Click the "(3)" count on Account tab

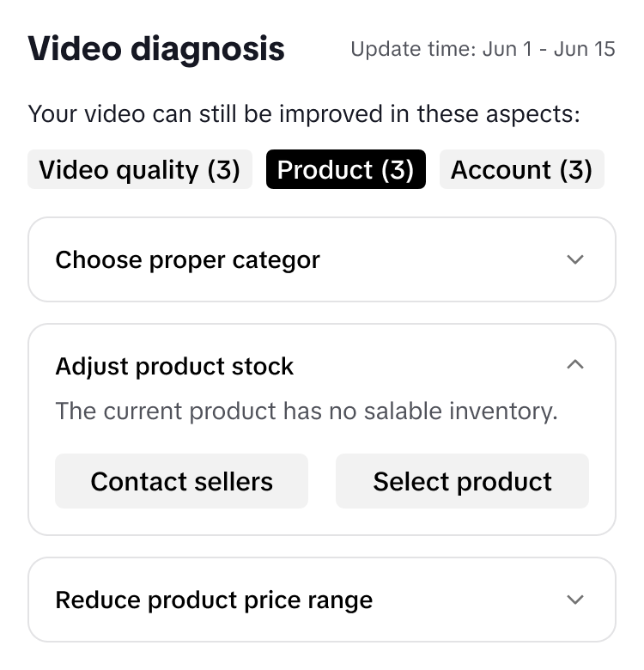pos(575,170)
